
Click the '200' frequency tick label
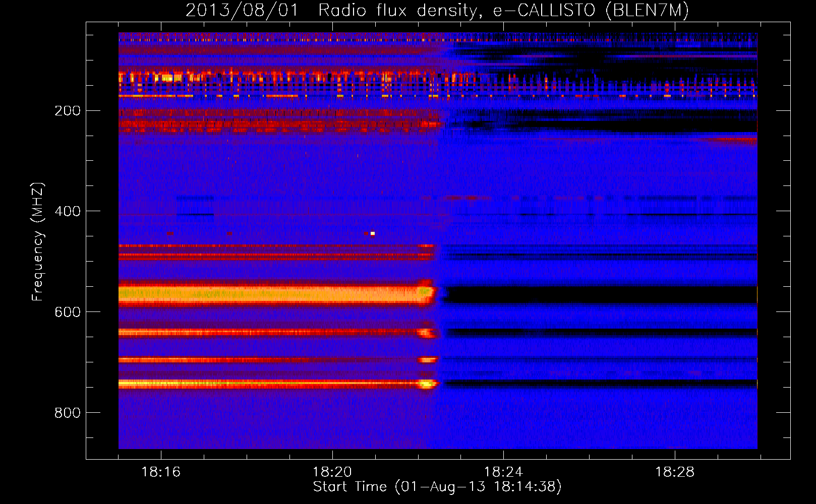67,111
